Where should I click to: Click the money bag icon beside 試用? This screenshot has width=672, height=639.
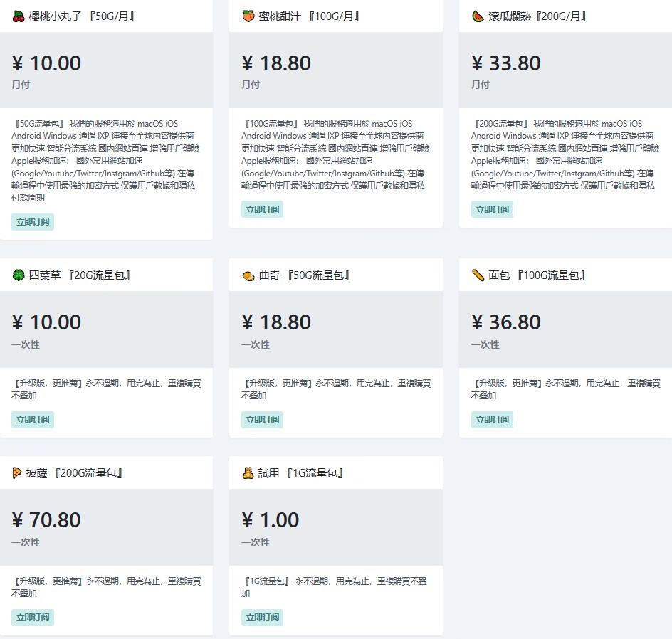(248, 473)
